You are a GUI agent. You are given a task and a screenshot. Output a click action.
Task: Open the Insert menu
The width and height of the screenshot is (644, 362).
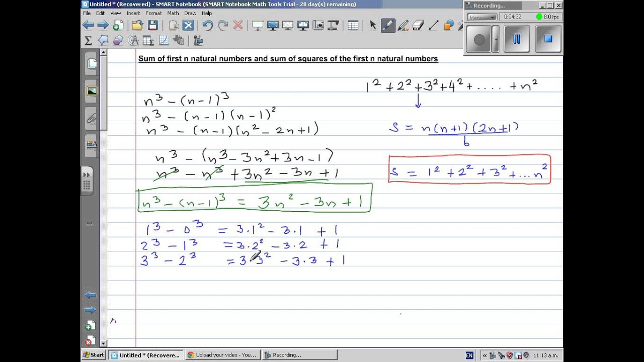[x=133, y=13]
